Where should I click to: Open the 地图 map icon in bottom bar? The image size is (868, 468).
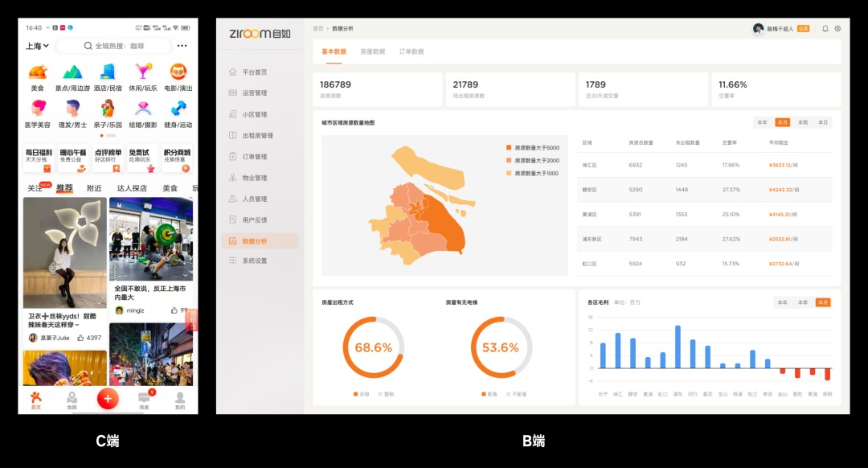tap(72, 400)
